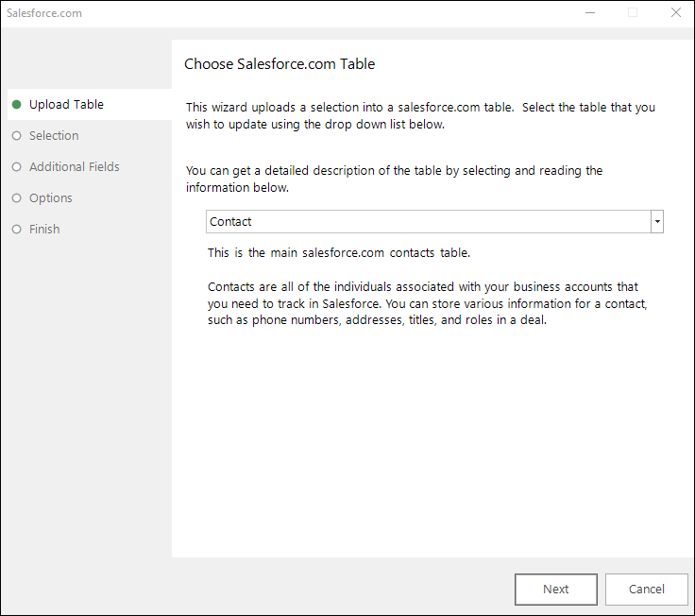Click the Salesforce.com window title text
Screen dimensions: 695x616
click(44, 13)
